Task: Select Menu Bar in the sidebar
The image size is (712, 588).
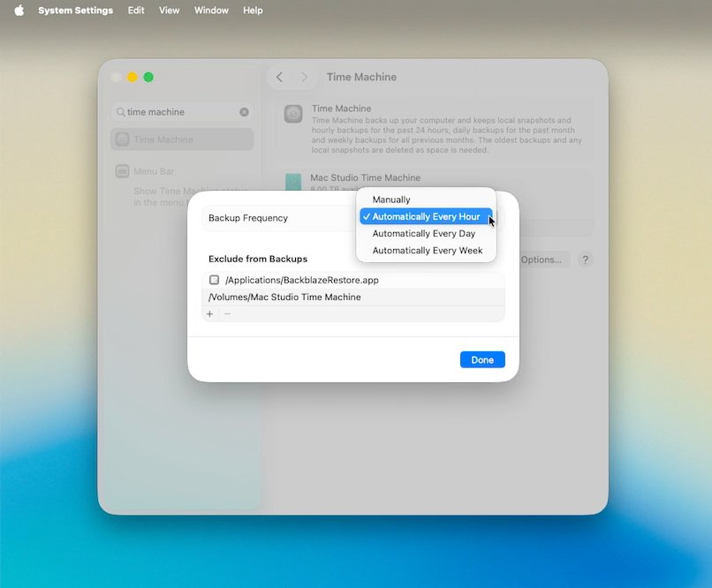Action: click(182, 171)
